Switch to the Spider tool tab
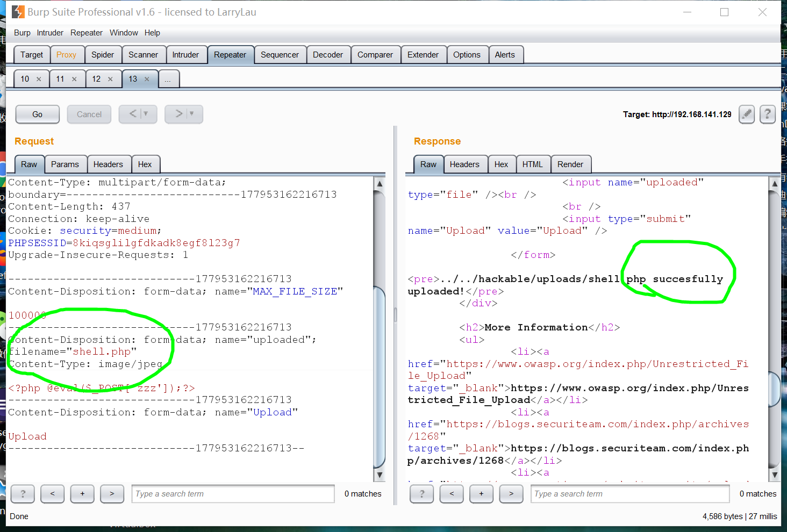This screenshot has height=532, width=787. 103,55
